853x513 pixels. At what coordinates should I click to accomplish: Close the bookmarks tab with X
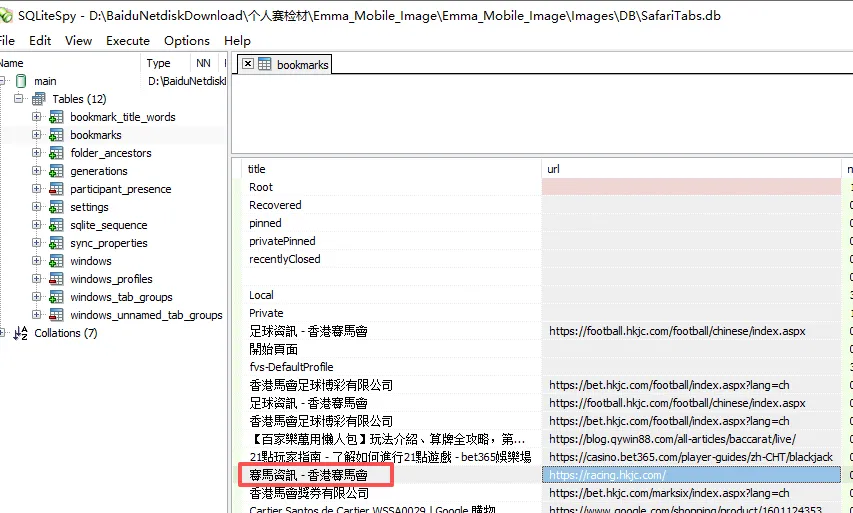pyautogui.click(x=248, y=64)
